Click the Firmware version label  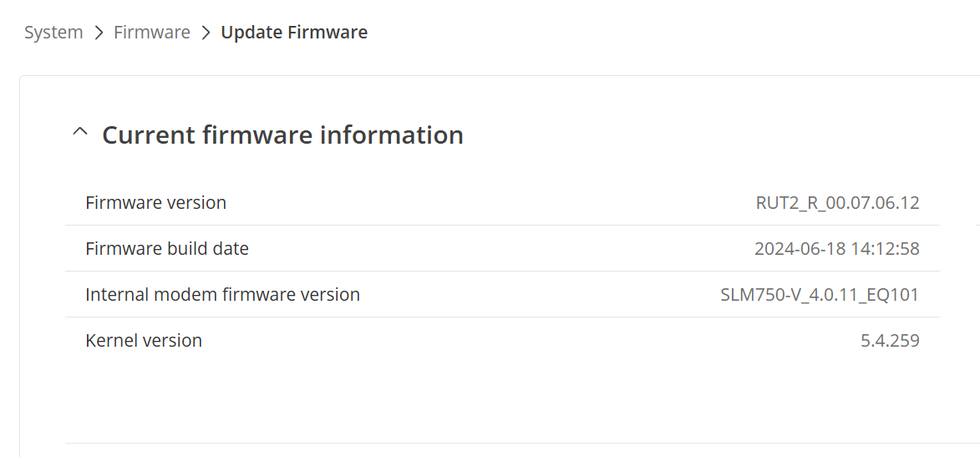point(155,203)
